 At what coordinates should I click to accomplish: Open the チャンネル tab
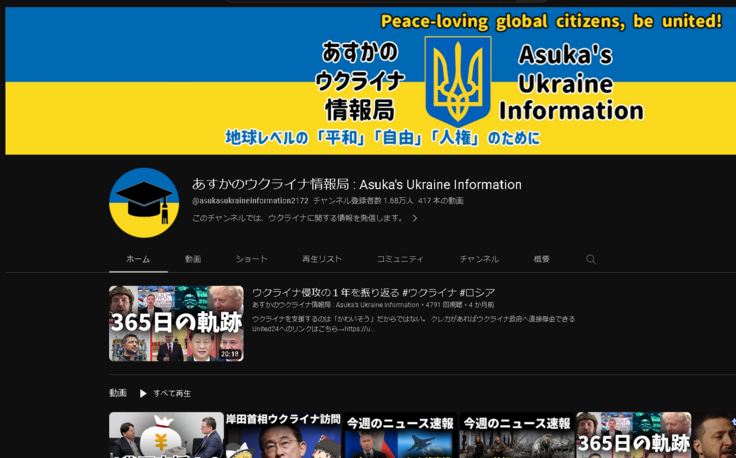click(x=479, y=259)
